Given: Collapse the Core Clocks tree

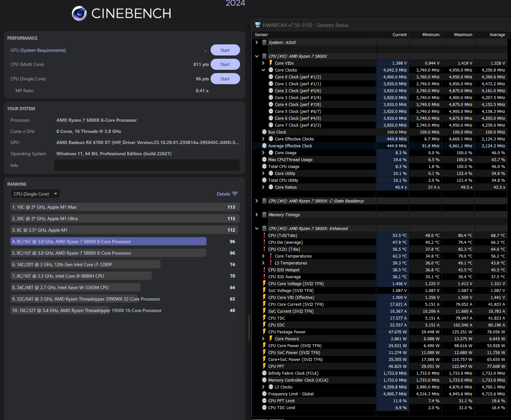Looking at the screenshot, I should (263, 70).
